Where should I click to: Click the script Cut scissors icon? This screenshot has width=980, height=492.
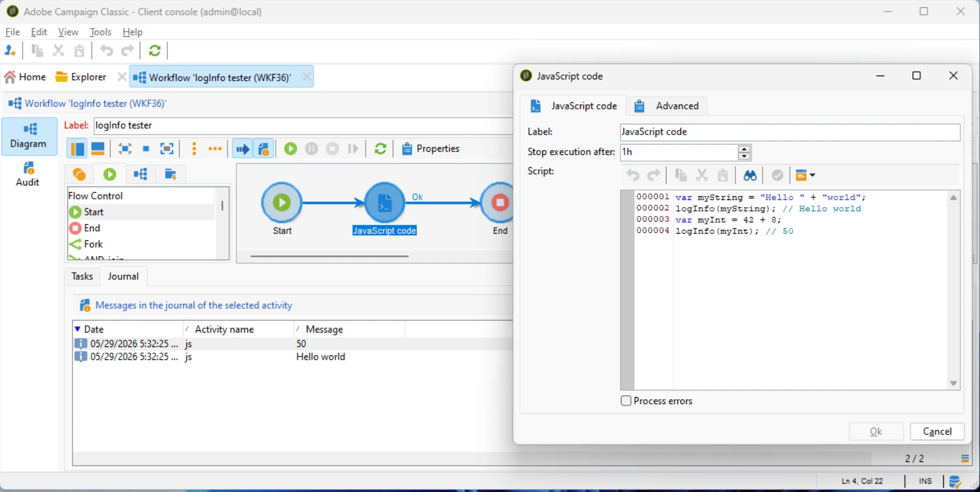tap(702, 176)
